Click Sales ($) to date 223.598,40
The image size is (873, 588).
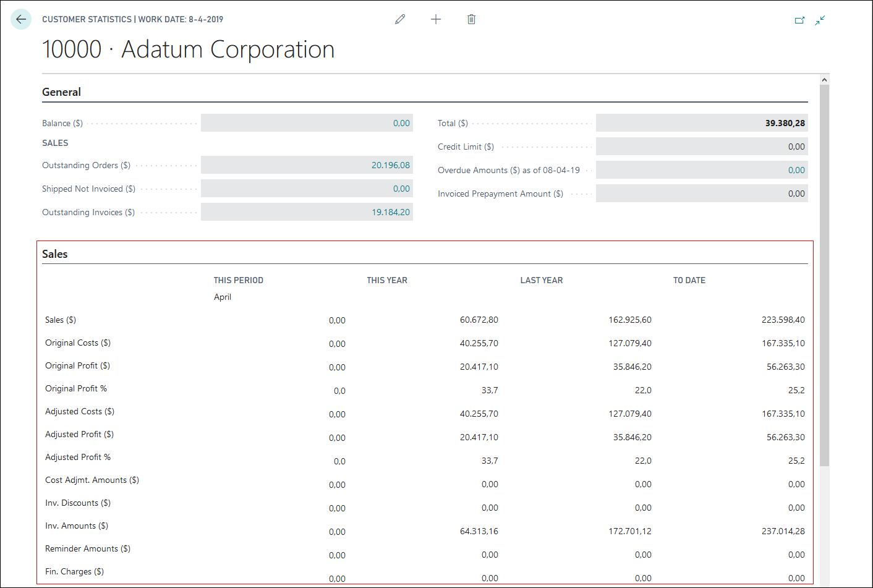(783, 320)
